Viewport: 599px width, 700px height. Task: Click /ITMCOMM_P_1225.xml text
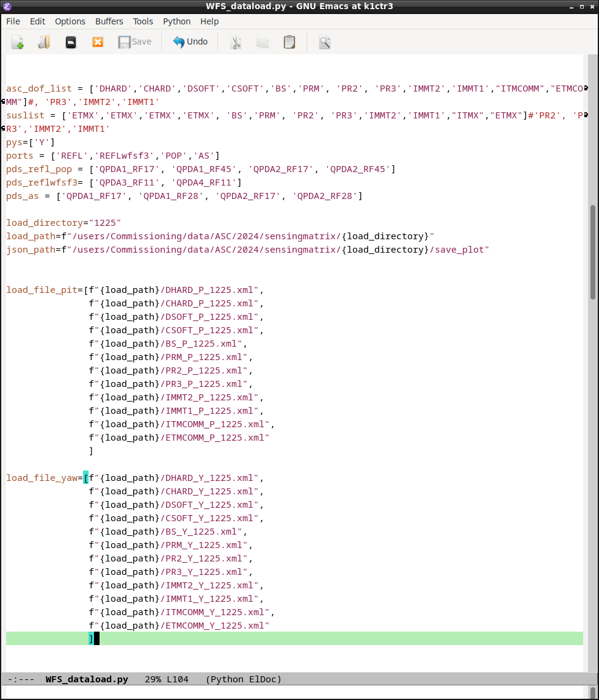[212, 424]
